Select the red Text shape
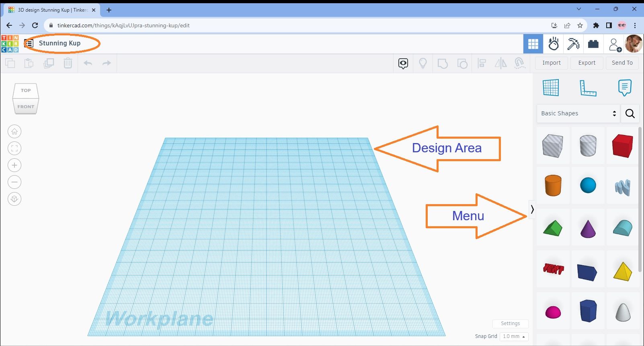This screenshot has width=644, height=346. click(553, 269)
